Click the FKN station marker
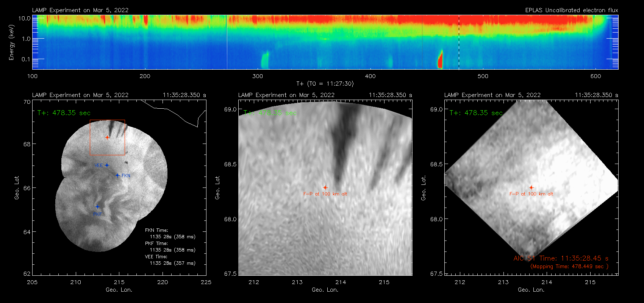 pos(117,175)
